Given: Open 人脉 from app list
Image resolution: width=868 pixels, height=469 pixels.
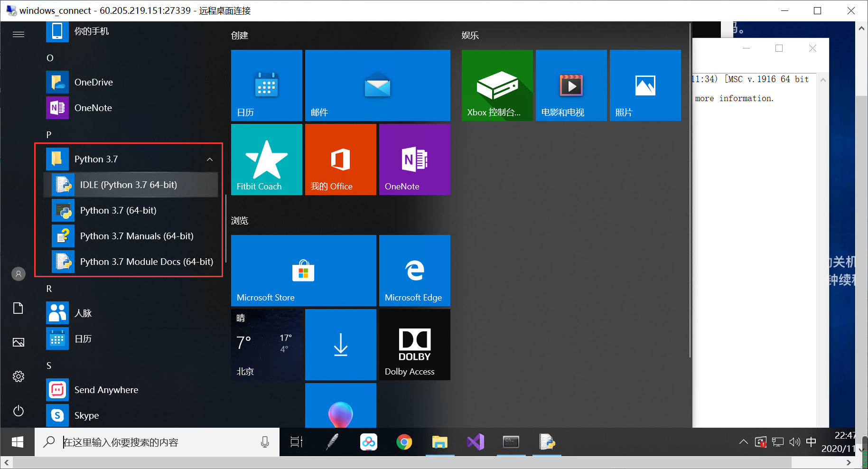Looking at the screenshot, I should (x=132, y=313).
